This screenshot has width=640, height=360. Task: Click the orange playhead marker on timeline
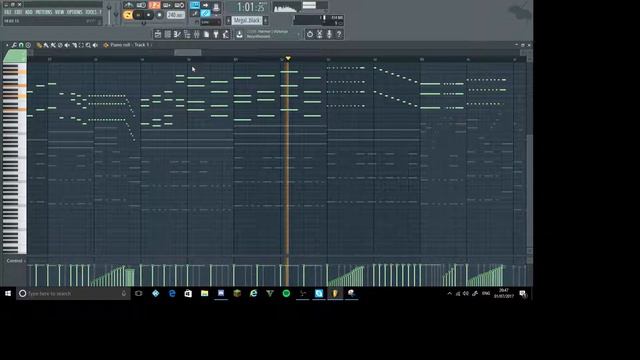point(288,59)
